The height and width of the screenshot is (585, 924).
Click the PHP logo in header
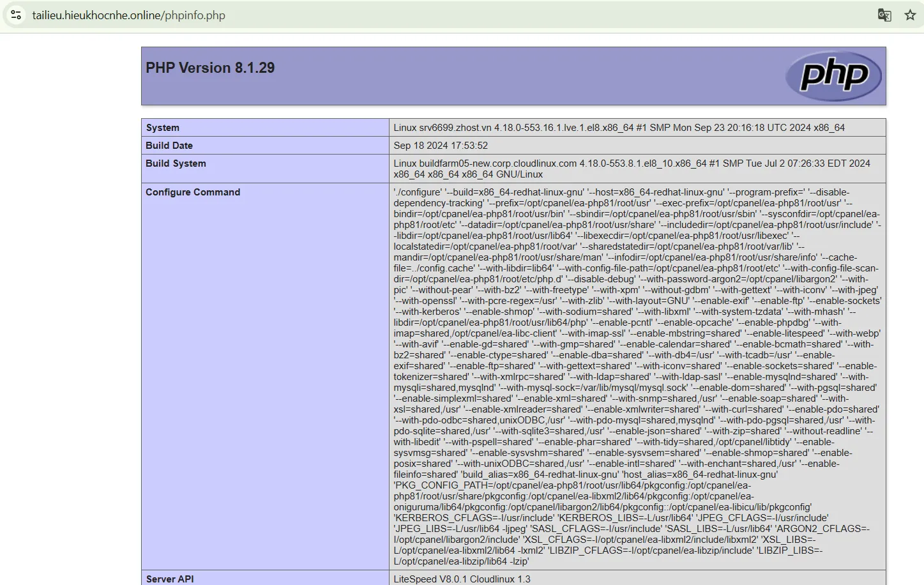833,76
